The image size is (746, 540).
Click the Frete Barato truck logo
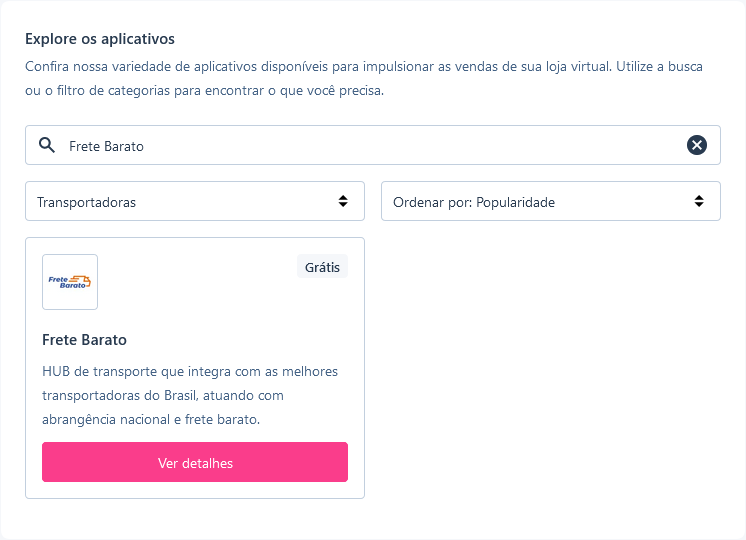(x=70, y=283)
